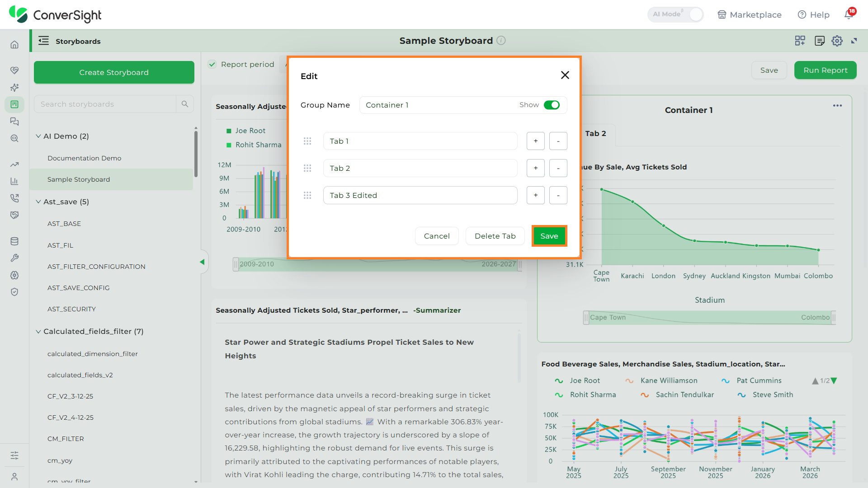Collapse the Storyboards menu list icon

pyautogui.click(x=43, y=41)
